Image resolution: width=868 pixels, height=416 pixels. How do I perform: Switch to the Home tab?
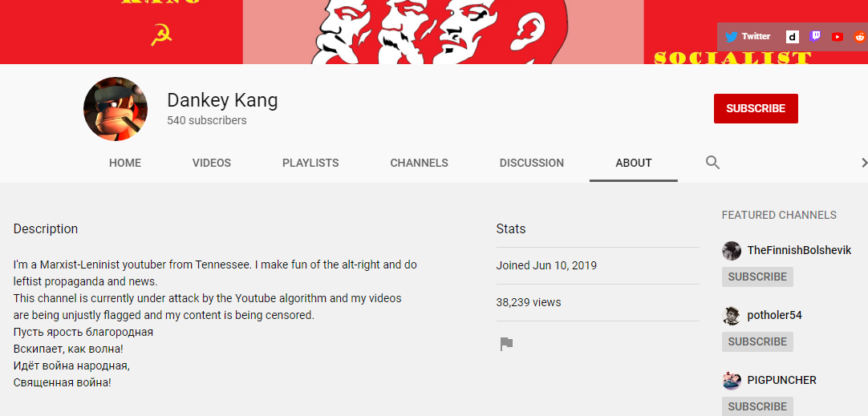(125, 164)
